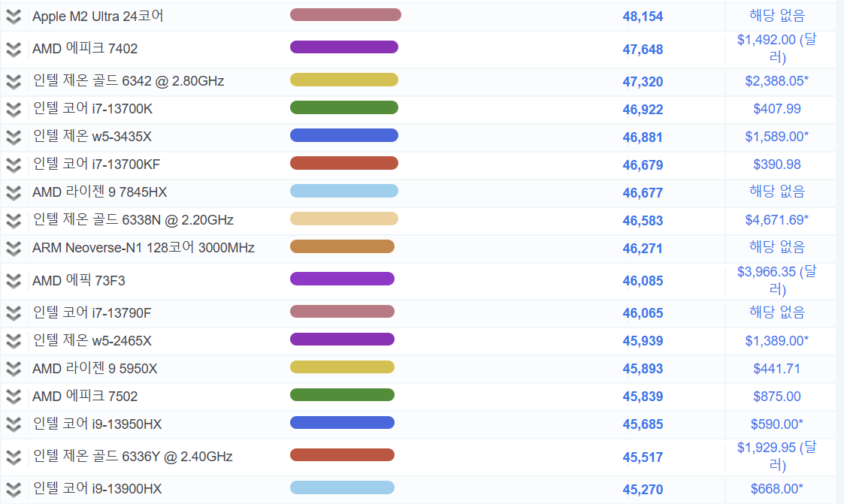Click the score 46,922
Image resolution: width=844 pixels, height=504 pixels.
coord(643,110)
